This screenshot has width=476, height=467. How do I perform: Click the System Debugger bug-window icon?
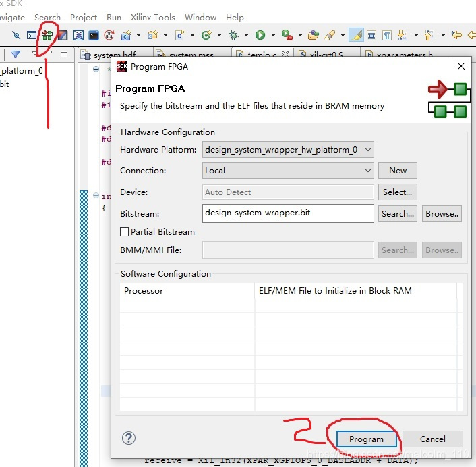coord(78,36)
